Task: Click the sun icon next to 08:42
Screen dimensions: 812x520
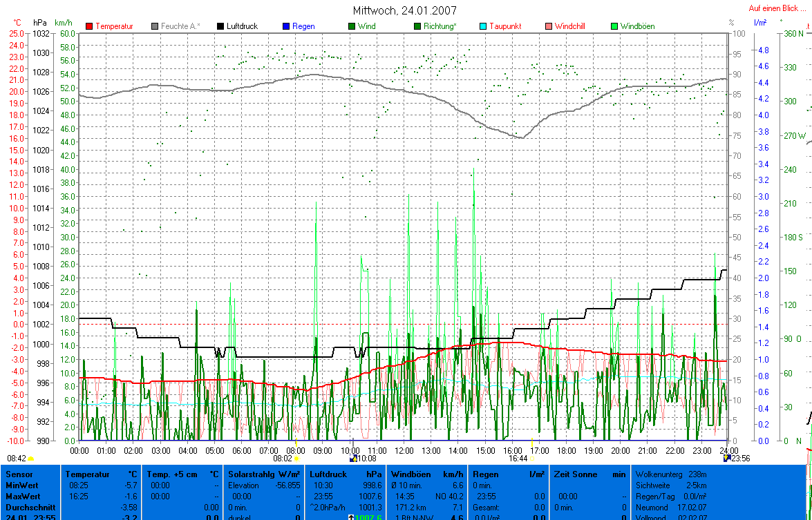Action: [x=31, y=459]
